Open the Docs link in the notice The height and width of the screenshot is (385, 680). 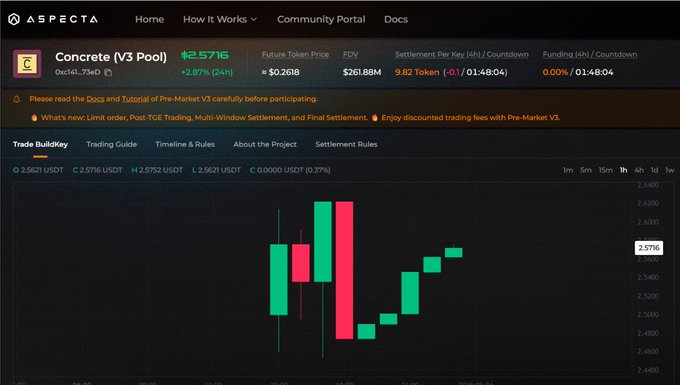coord(95,99)
